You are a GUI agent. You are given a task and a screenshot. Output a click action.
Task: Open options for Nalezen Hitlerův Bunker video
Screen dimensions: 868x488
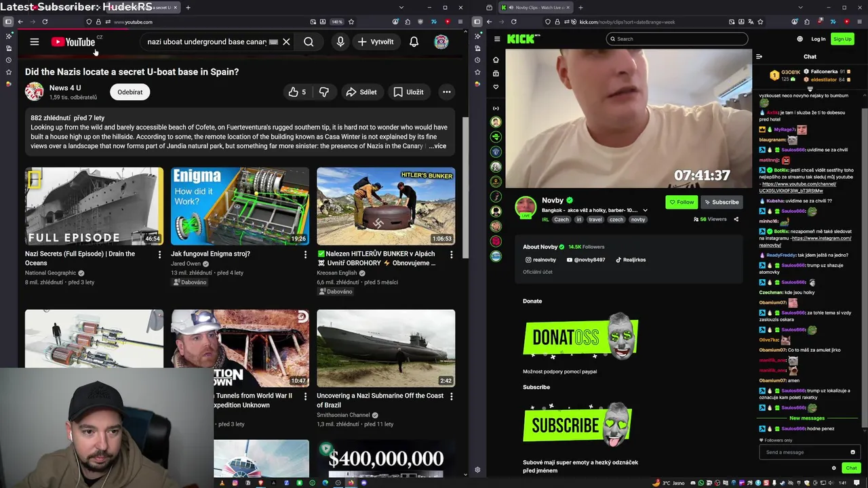(451, 254)
